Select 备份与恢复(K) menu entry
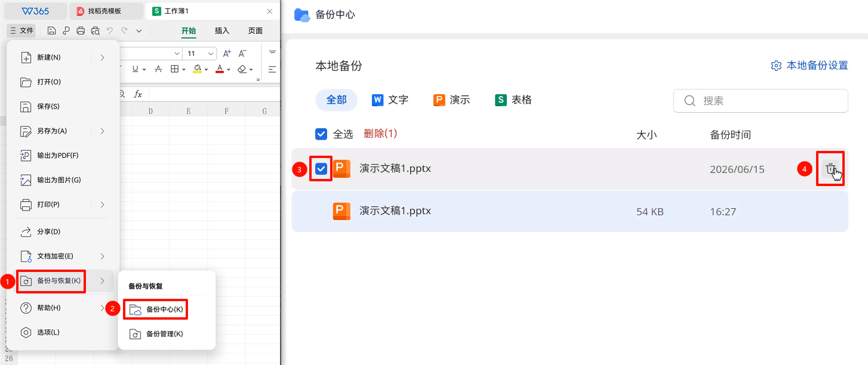The image size is (868, 365). click(x=63, y=280)
